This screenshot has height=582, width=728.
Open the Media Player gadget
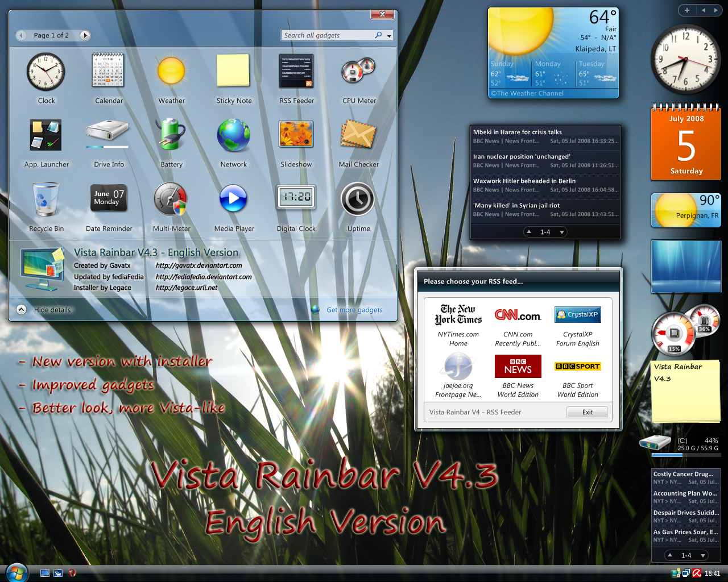coord(234,199)
